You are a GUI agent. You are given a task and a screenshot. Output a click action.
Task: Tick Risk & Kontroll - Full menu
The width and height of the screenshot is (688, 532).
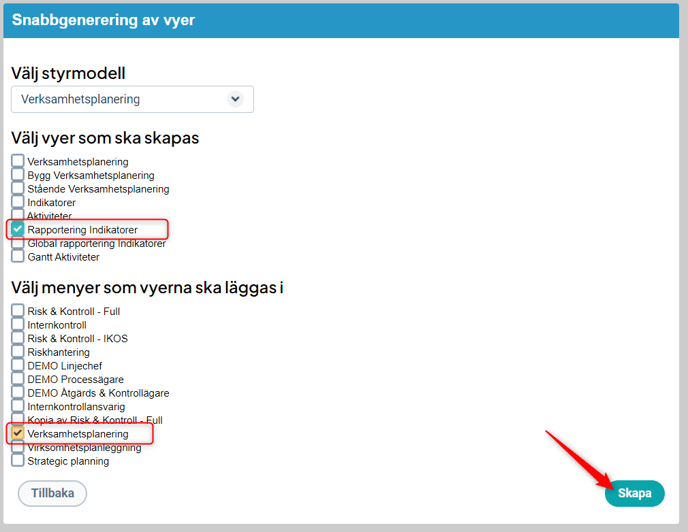18,311
